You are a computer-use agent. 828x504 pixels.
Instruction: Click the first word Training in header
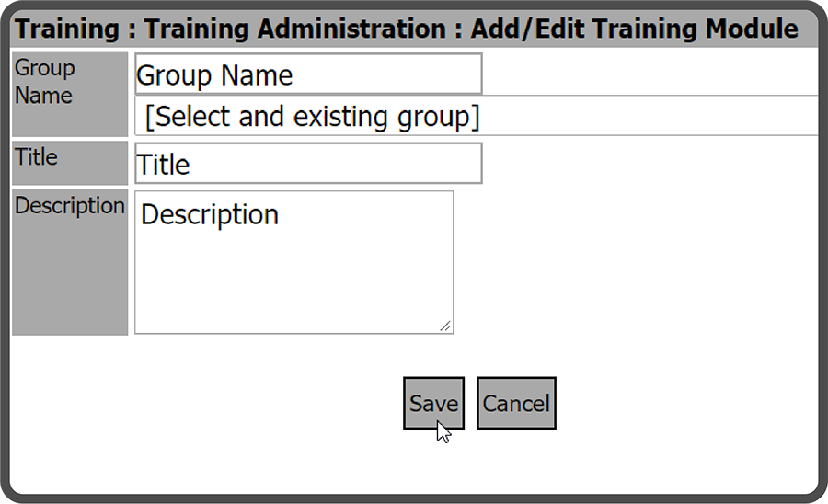(x=68, y=29)
